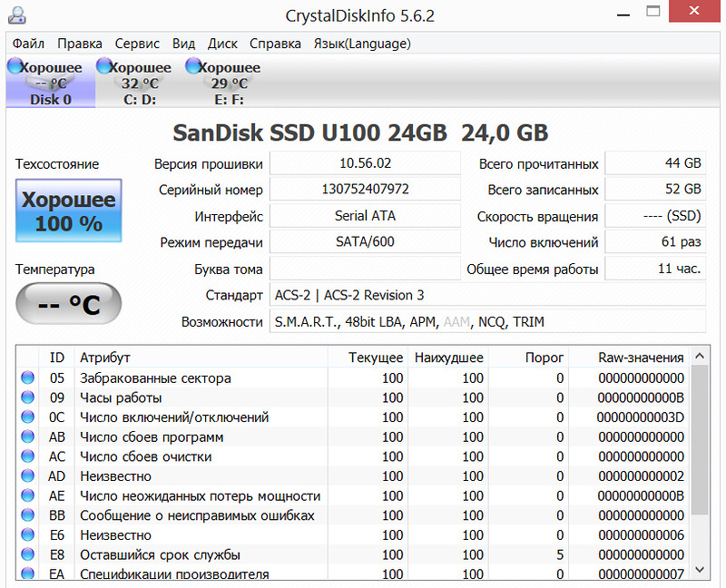The height and width of the screenshot is (588, 726).
Task: Click status orb for E: F: drive
Action: click(x=192, y=65)
